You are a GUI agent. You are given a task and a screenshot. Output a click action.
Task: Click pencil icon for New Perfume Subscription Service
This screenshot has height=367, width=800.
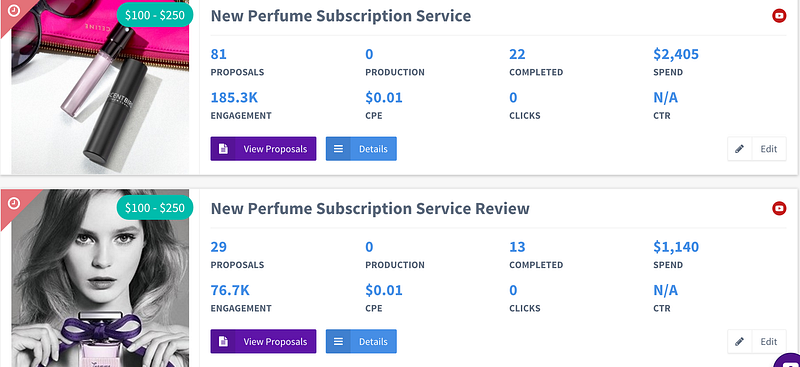(x=739, y=149)
